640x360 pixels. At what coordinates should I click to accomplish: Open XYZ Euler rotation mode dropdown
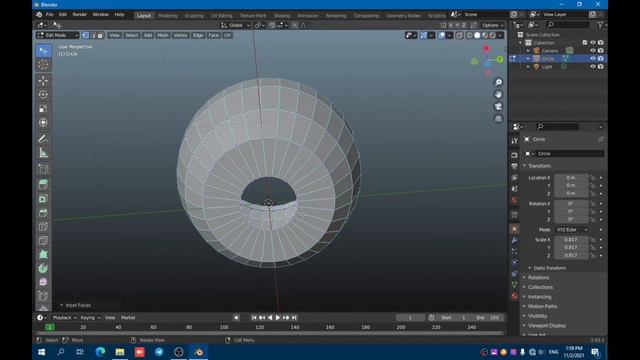[572, 230]
